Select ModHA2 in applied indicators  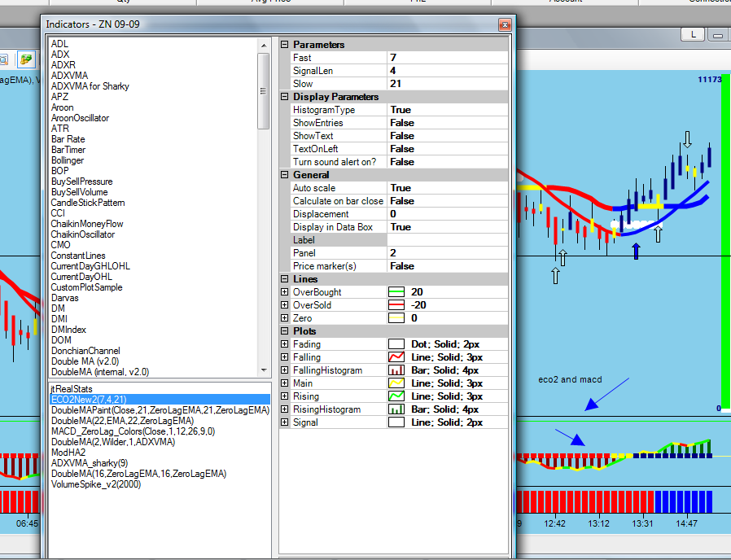pos(68,453)
